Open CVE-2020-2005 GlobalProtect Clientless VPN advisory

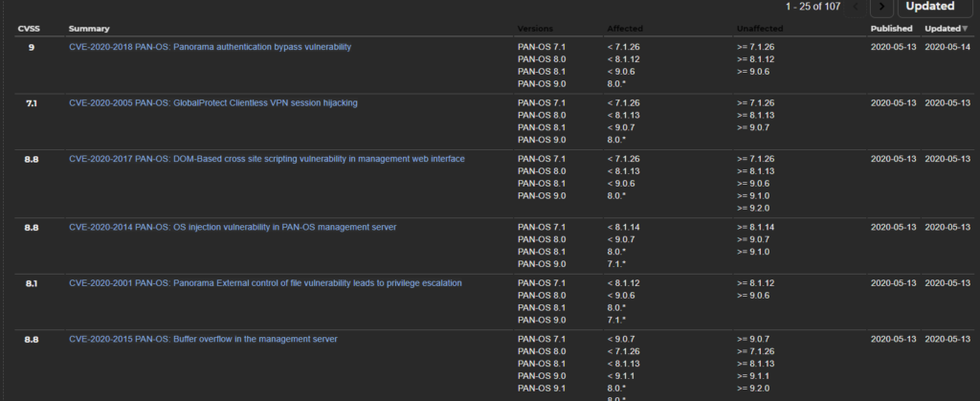pos(213,103)
